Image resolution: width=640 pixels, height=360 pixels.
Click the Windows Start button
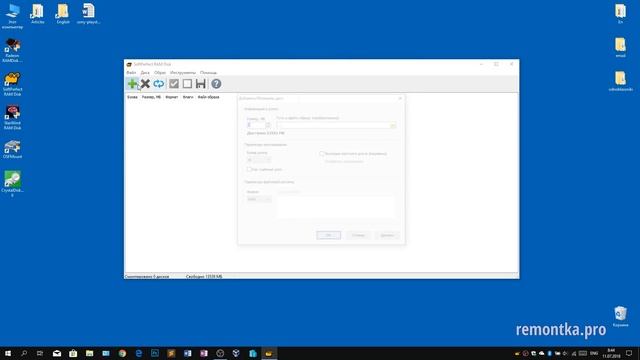click(8, 353)
